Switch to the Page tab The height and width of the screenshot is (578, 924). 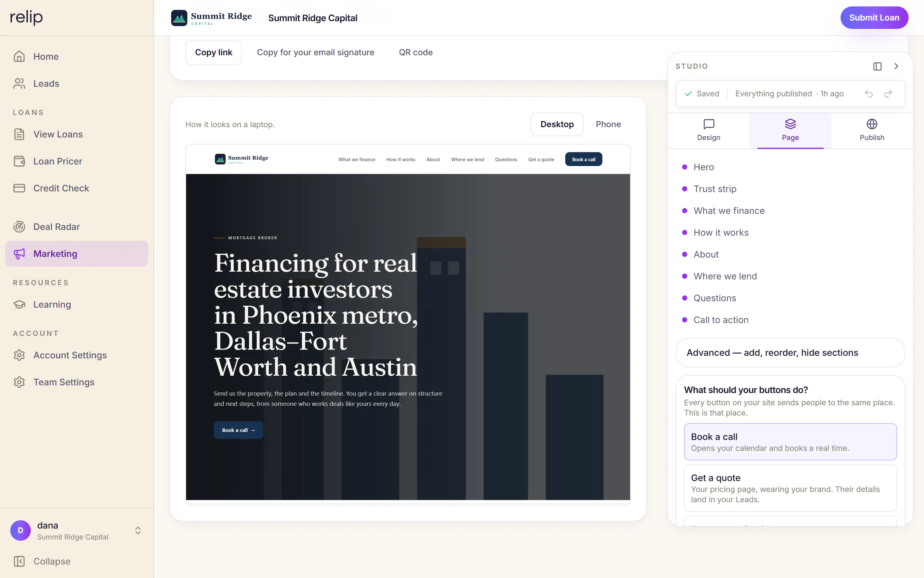coord(790,130)
